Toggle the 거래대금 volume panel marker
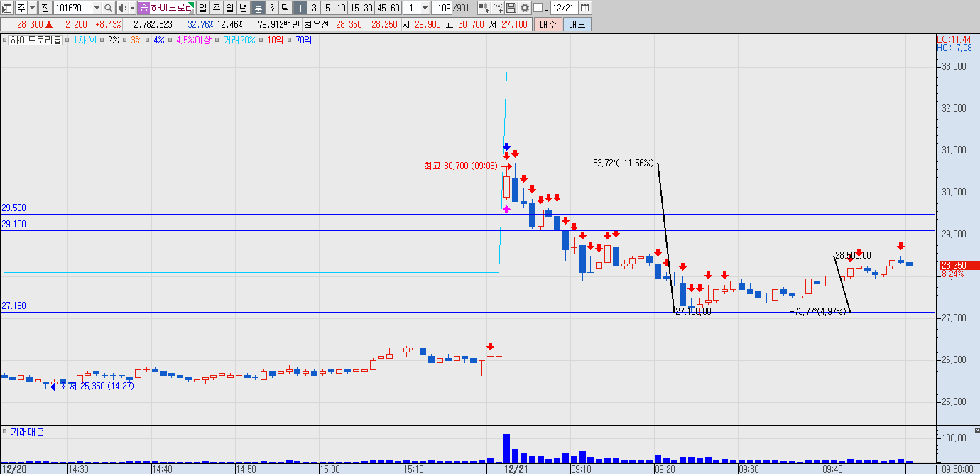Screen dimensions: 980x474 click(5, 431)
